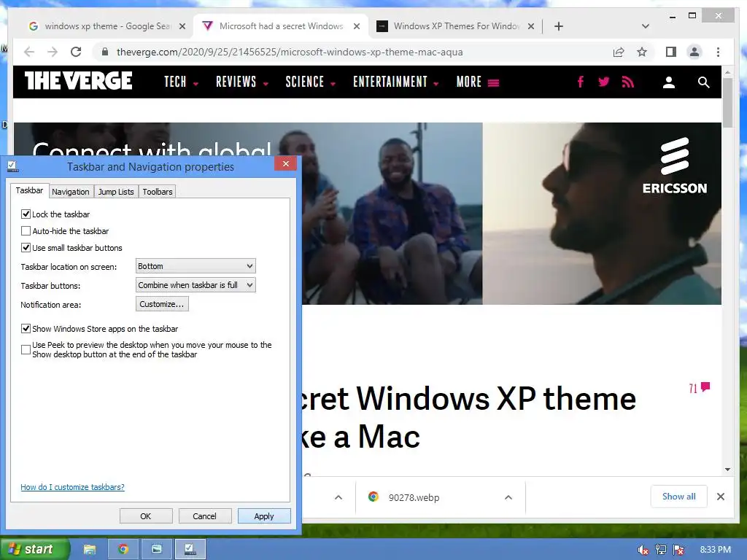Click the scrollbar down arrow

tap(727, 469)
